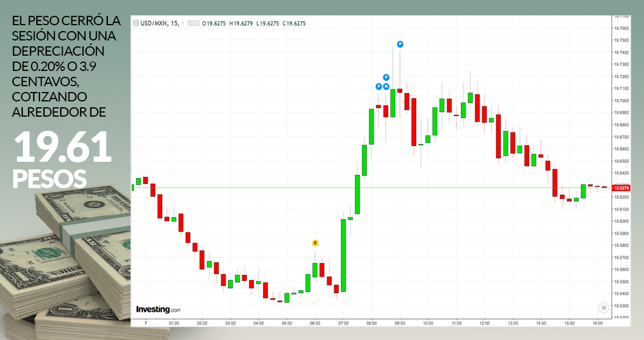644x340 pixels.
Task: Jump to latest bar with double-arrow button
Action: tap(603, 307)
